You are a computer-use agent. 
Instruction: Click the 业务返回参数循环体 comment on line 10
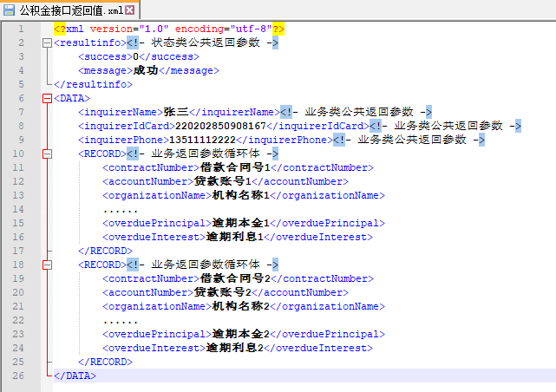[x=202, y=154]
